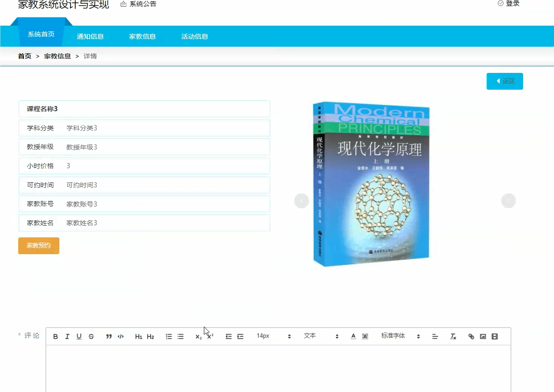Click the 登录 login link
554x392 pixels.
pos(509,4)
